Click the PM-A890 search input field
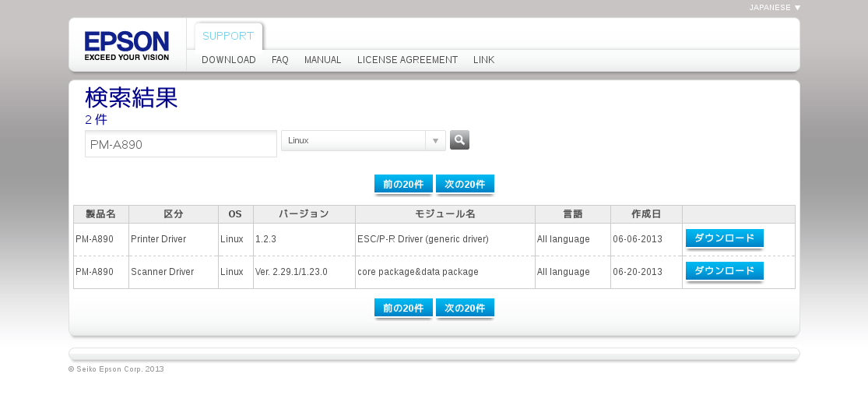 [181, 144]
